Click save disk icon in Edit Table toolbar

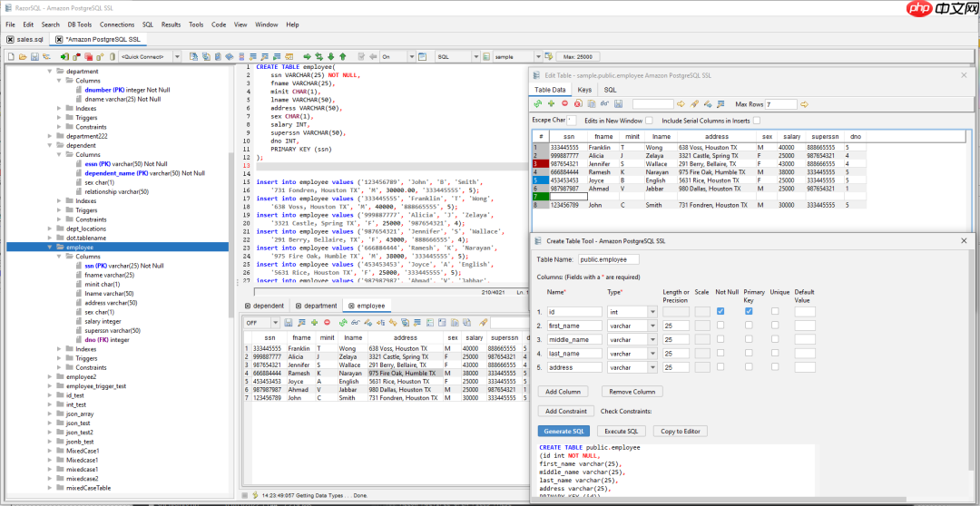(618, 103)
